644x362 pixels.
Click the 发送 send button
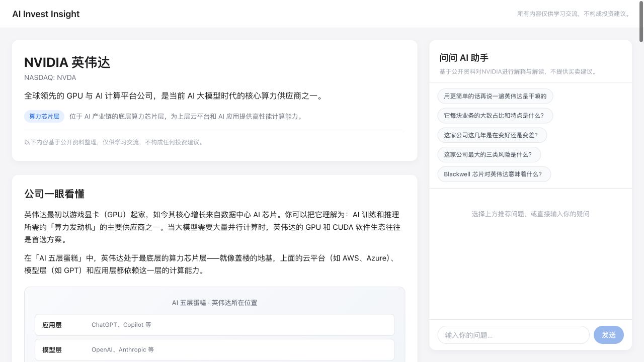click(609, 335)
